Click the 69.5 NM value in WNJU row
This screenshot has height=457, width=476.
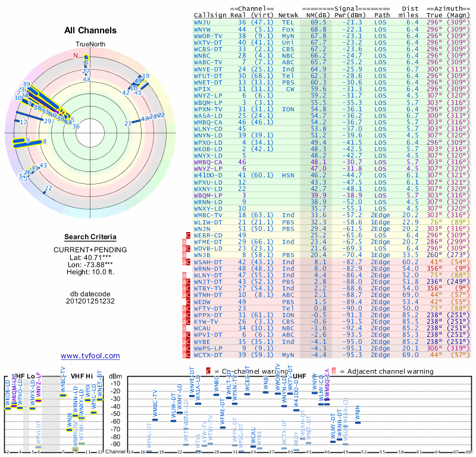(318, 22)
